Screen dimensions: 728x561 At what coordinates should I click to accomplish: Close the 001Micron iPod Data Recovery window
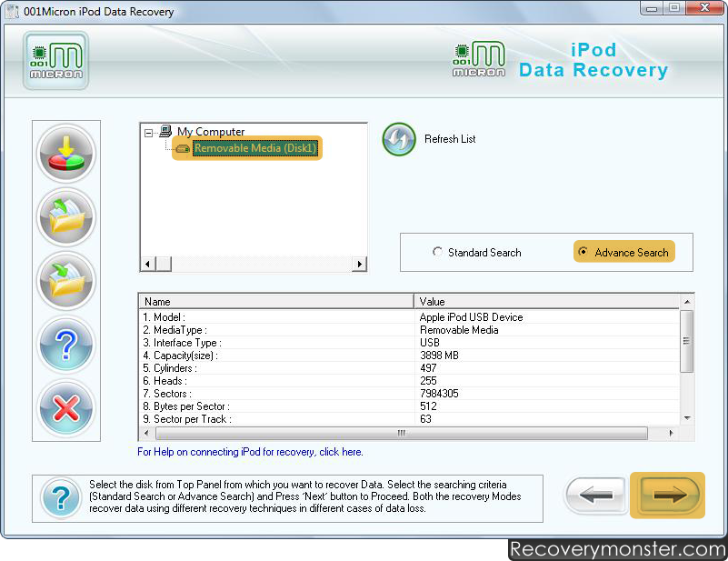[x=704, y=8]
